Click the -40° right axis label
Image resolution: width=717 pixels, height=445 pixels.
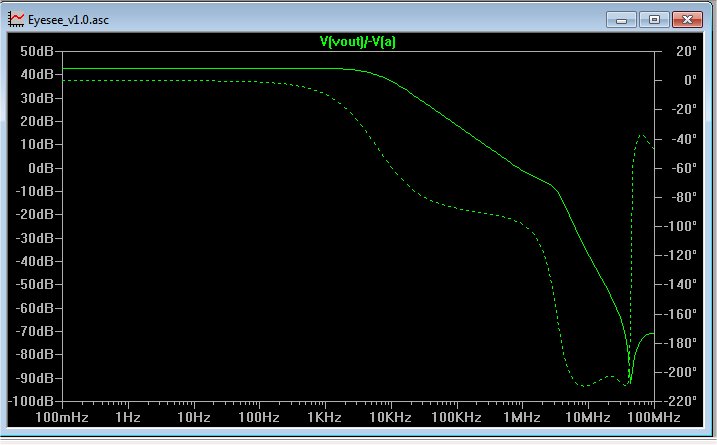coord(684,139)
